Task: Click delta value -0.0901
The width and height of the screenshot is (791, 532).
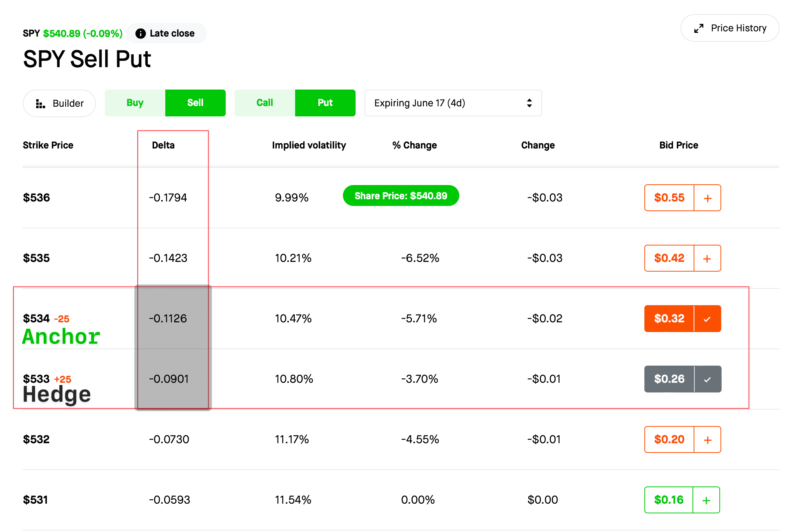Action: point(169,379)
